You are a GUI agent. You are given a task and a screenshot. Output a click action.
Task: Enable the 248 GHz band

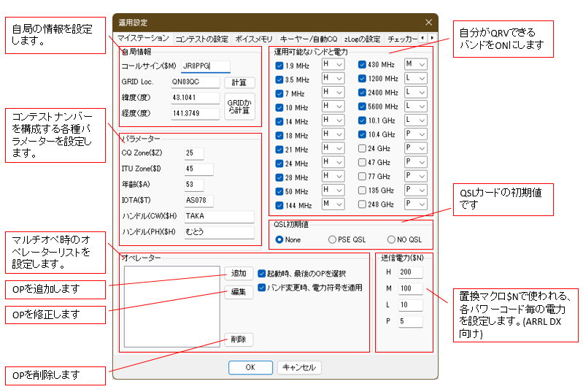point(362,204)
